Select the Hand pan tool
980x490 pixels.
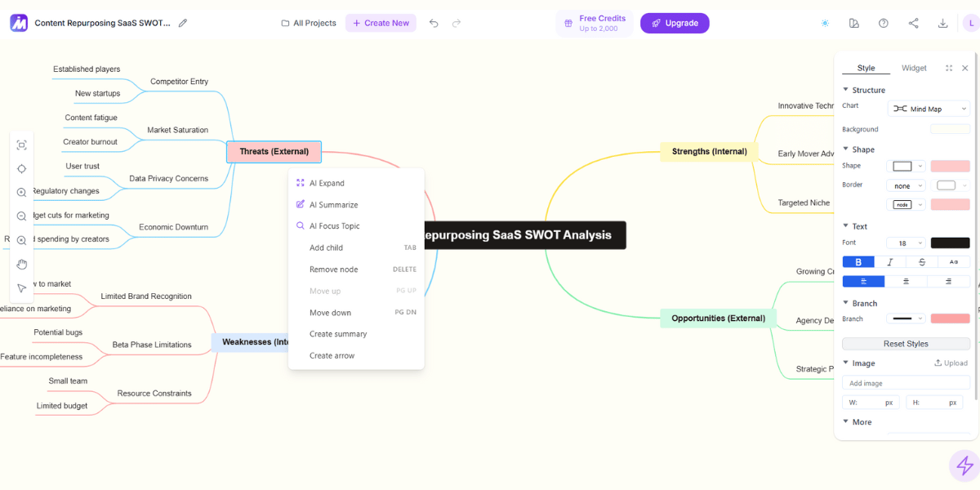(x=22, y=264)
